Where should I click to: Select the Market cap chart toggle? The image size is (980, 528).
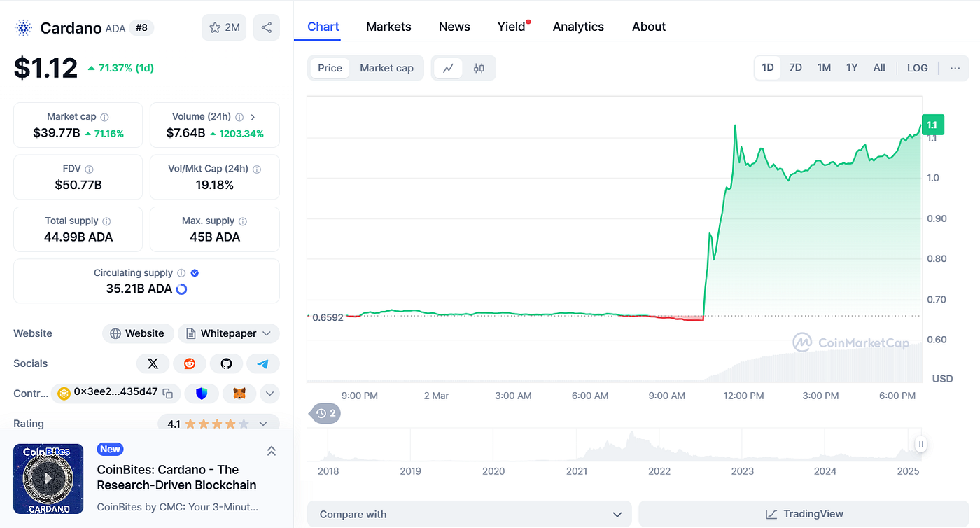click(386, 68)
